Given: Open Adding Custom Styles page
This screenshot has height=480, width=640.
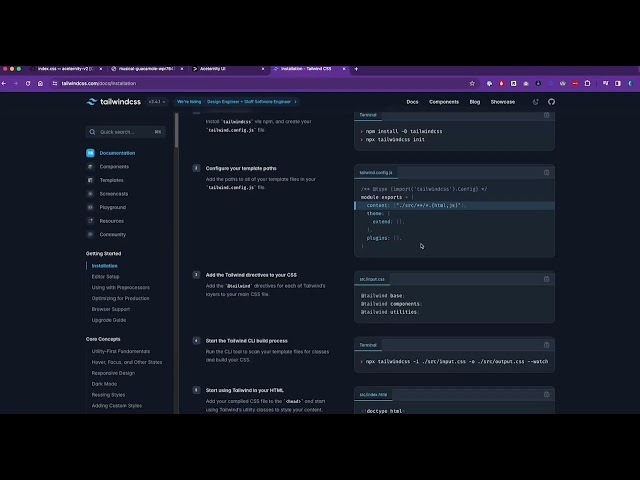Looking at the screenshot, I should [117, 406].
